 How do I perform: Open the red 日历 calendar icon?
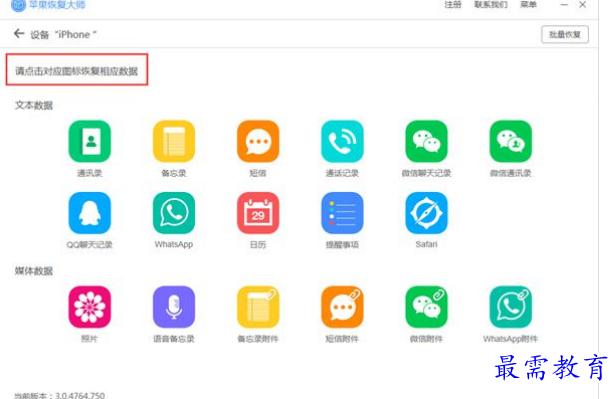pyautogui.click(x=258, y=213)
